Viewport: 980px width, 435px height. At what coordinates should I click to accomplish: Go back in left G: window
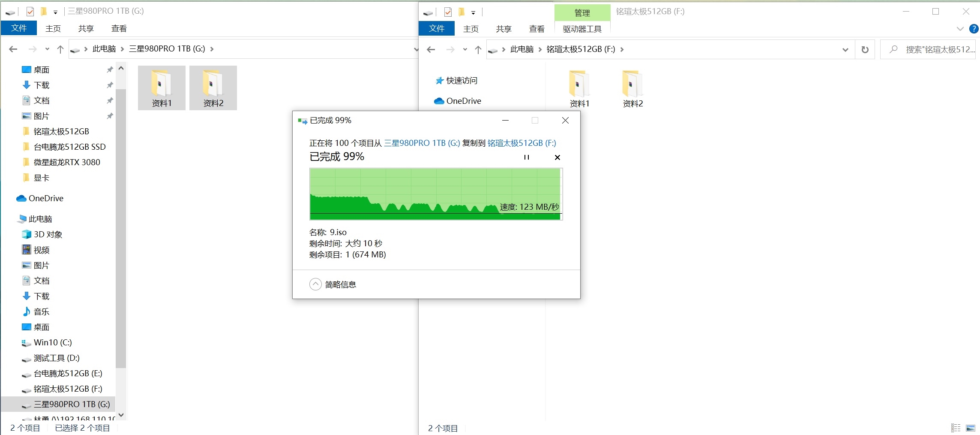pos(13,49)
